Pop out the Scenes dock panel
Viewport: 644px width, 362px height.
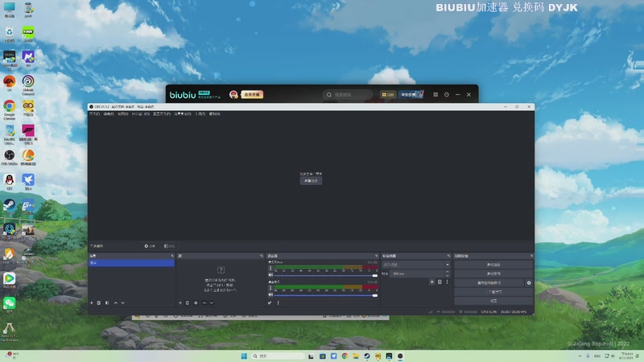172,256
